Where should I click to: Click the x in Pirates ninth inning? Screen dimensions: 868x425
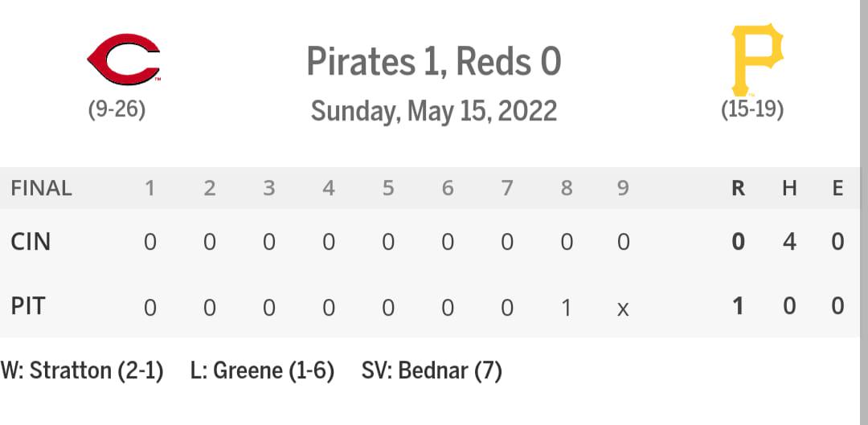pos(623,309)
